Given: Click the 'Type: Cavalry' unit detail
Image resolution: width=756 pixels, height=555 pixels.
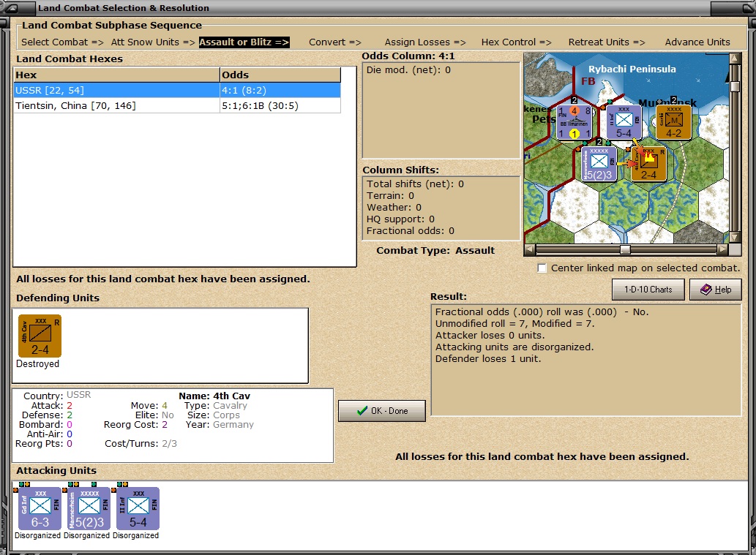Looking at the screenshot, I should click(x=215, y=406).
